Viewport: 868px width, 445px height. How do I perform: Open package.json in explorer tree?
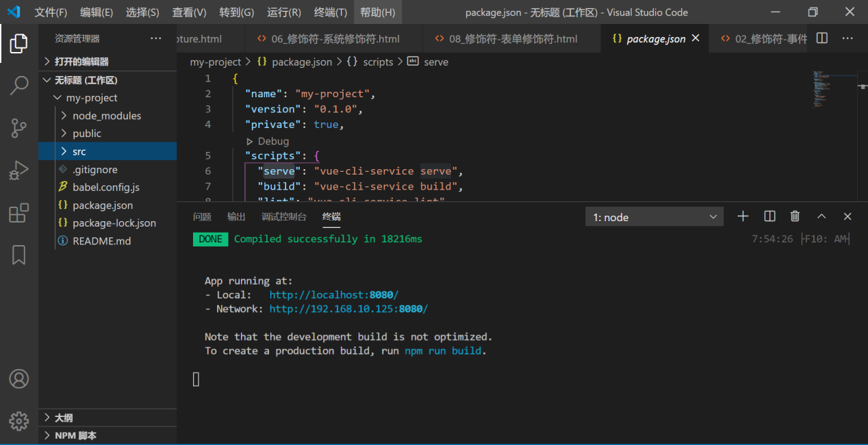tap(107, 205)
